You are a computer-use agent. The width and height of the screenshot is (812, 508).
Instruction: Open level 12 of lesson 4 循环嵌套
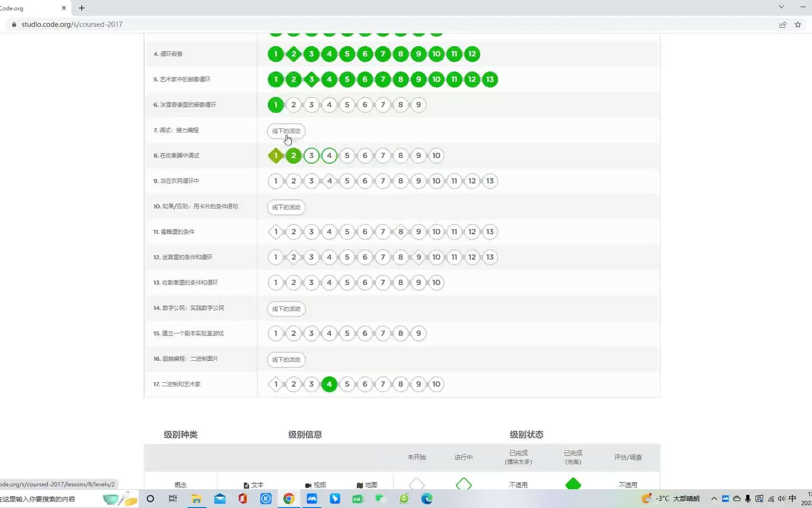(x=472, y=54)
